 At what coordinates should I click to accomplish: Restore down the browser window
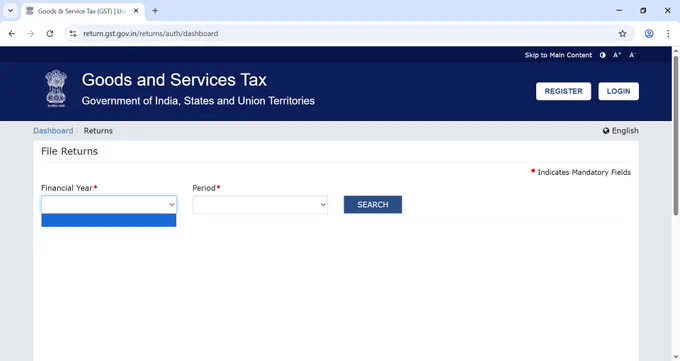(x=643, y=10)
